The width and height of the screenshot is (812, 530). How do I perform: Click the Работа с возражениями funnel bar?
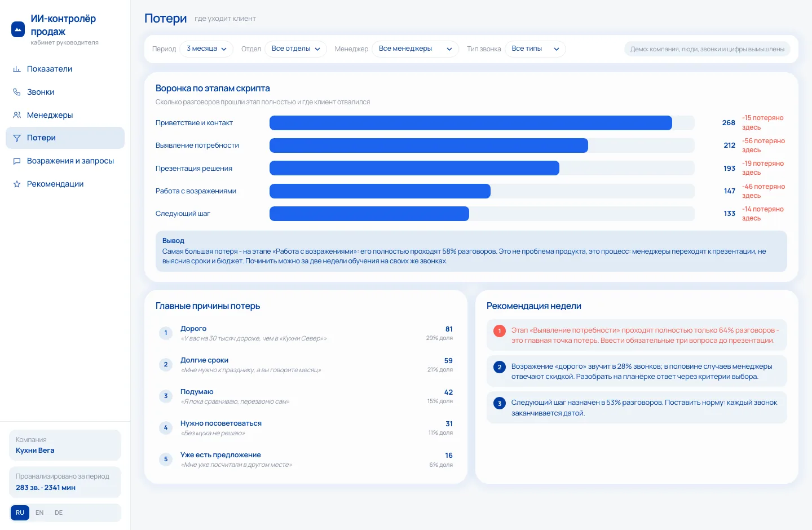380,191
